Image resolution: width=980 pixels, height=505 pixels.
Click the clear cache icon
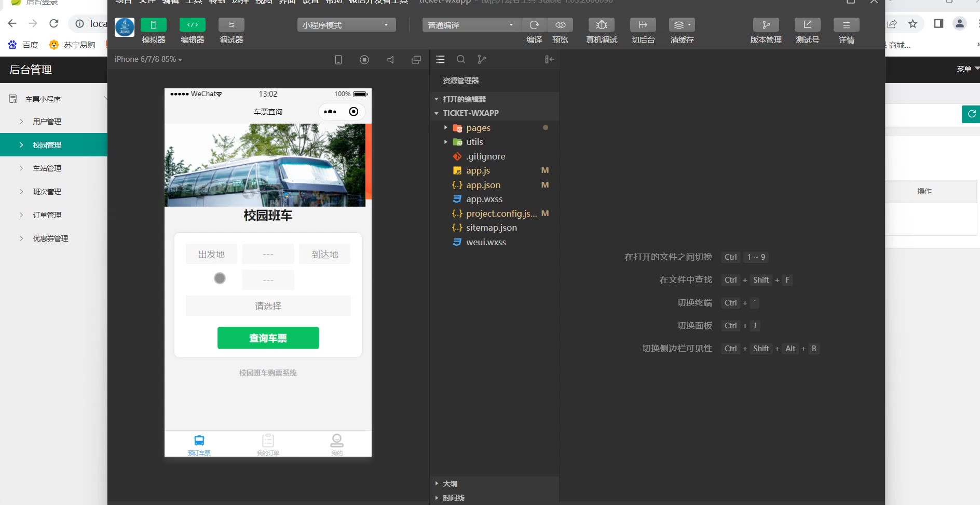point(682,25)
